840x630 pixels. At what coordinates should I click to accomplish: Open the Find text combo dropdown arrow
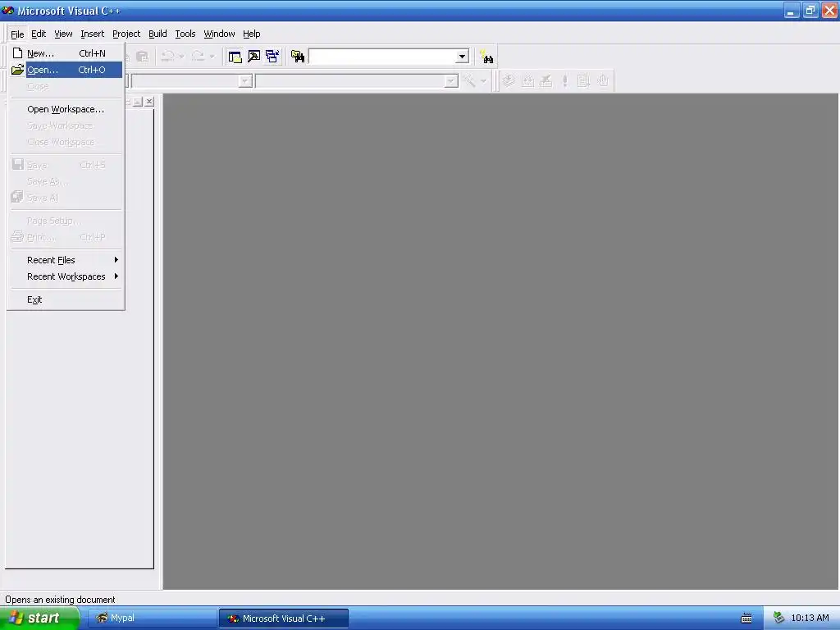pos(462,57)
